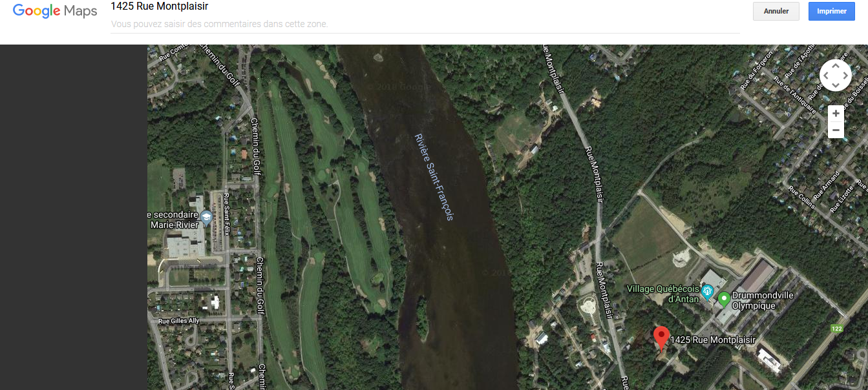Select the Village Québécois d'Antan teal marker icon

pyautogui.click(x=708, y=292)
